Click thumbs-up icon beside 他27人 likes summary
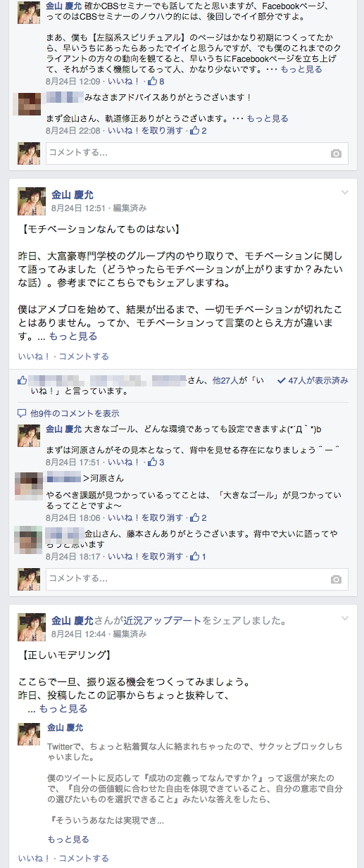The width and height of the screenshot is (364, 868). click(x=23, y=380)
